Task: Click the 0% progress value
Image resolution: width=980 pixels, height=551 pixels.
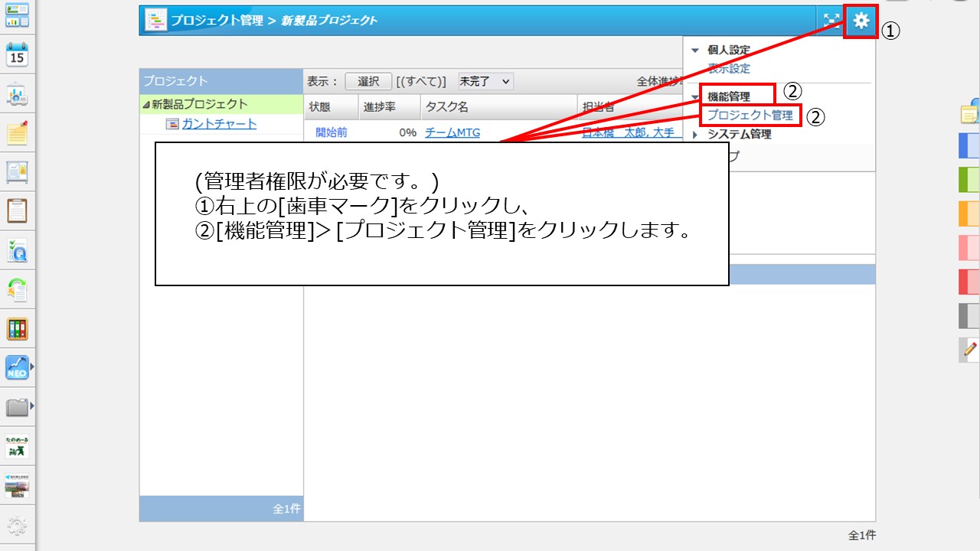Action: (x=407, y=132)
